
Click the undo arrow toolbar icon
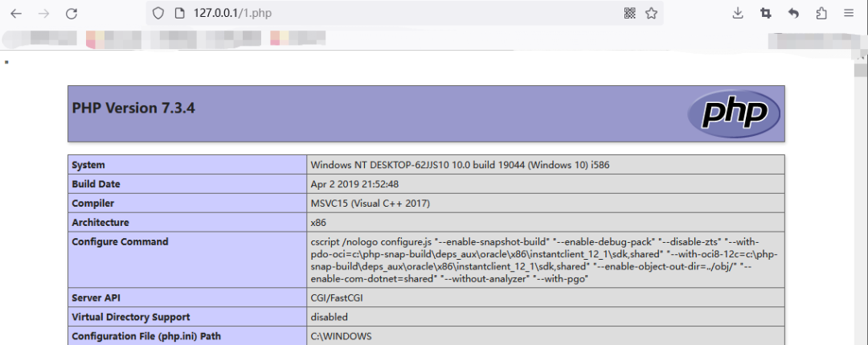click(x=794, y=14)
